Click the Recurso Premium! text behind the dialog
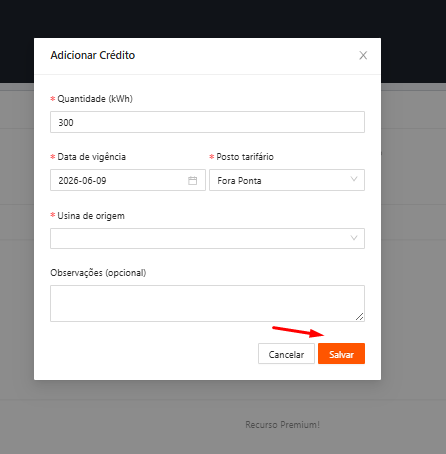This screenshot has height=454, width=446. click(282, 425)
